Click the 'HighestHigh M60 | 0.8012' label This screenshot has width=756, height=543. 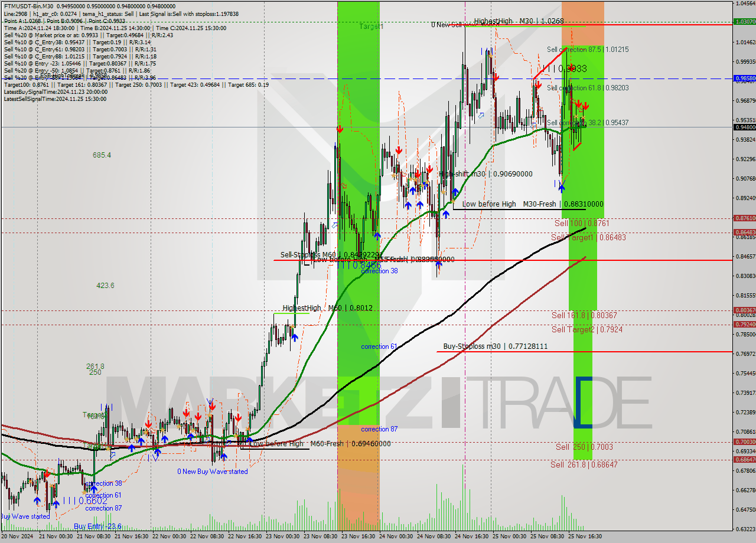point(327,308)
